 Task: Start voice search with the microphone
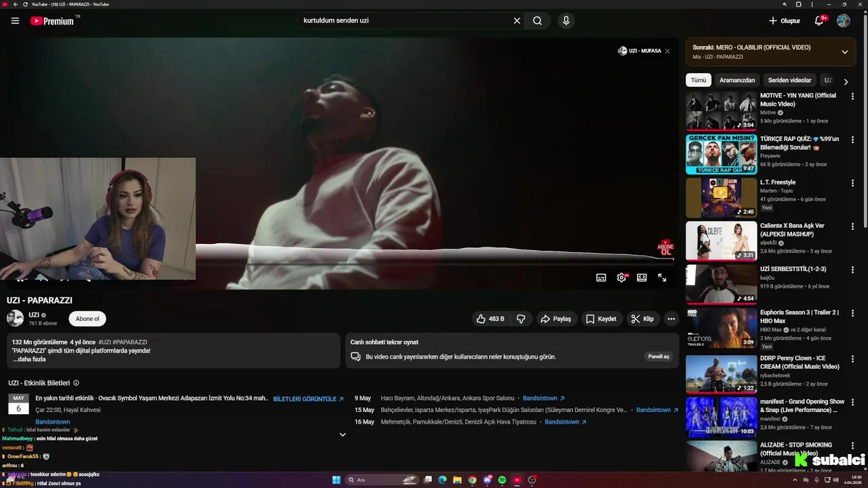[x=566, y=21]
